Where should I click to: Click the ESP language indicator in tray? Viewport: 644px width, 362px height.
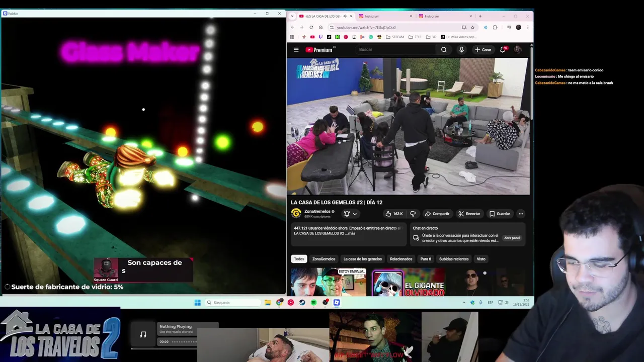coord(491,302)
